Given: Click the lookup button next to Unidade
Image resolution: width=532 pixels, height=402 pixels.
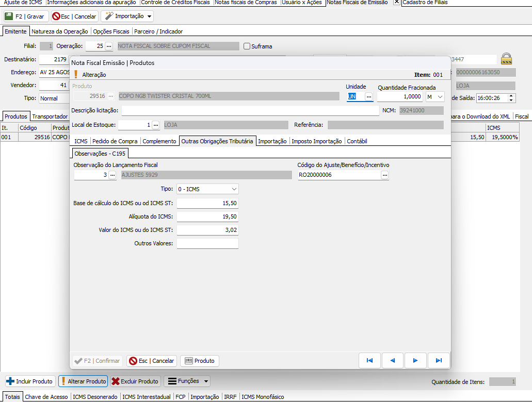Looking at the screenshot, I should [368, 96].
